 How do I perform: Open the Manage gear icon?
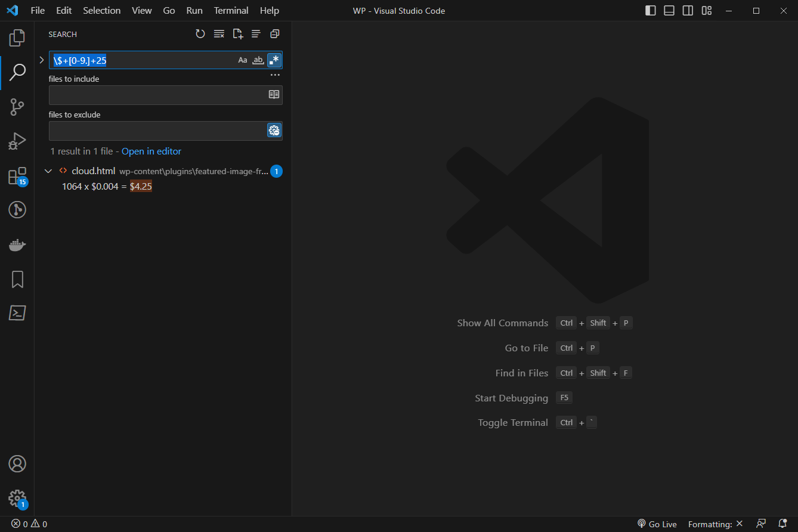coord(17,499)
